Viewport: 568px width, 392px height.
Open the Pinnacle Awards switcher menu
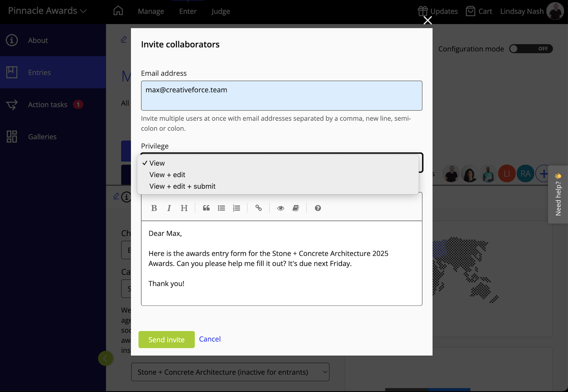coord(47,10)
